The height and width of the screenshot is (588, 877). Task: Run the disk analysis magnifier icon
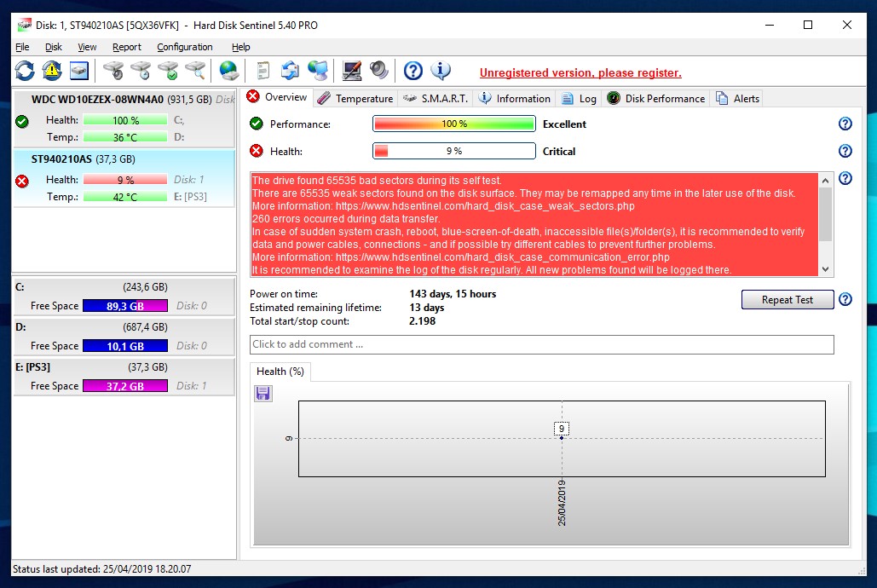(195, 71)
